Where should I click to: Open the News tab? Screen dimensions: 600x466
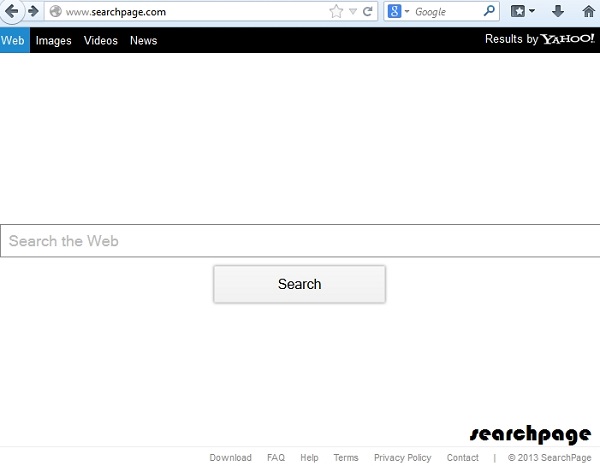click(x=143, y=41)
